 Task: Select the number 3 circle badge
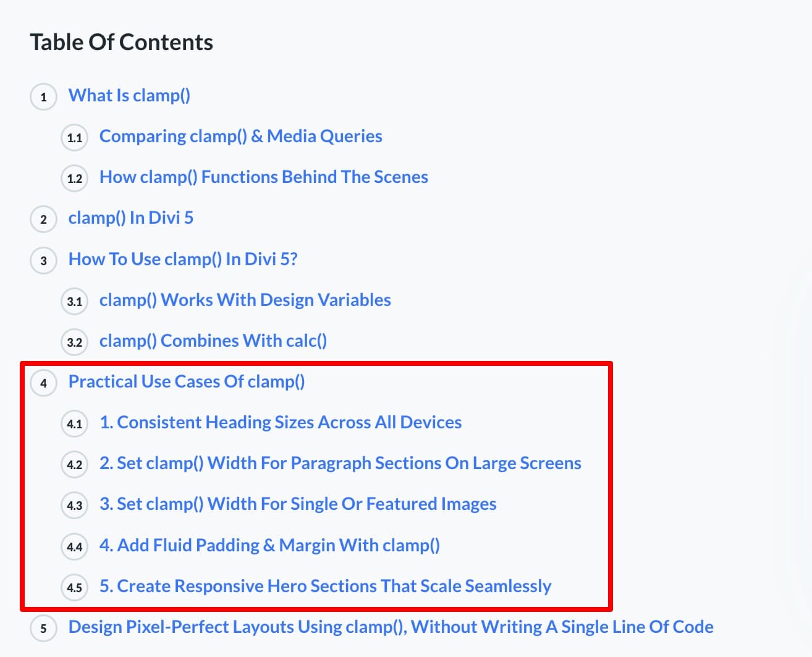tap(43, 261)
